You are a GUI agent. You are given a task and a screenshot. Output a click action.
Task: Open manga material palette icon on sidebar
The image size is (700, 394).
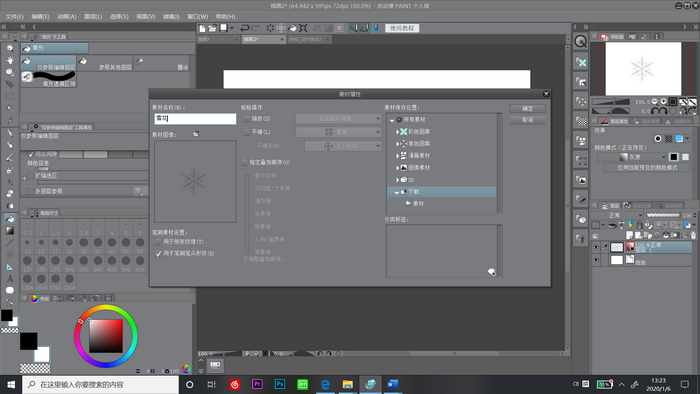pyautogui.click(x=580, y=141)
